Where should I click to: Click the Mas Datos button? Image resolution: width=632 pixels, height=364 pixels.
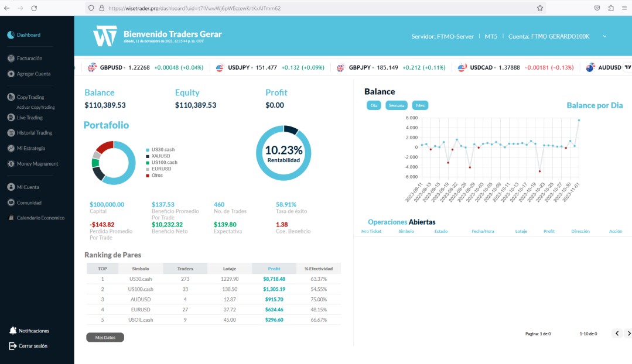(105, 338)
